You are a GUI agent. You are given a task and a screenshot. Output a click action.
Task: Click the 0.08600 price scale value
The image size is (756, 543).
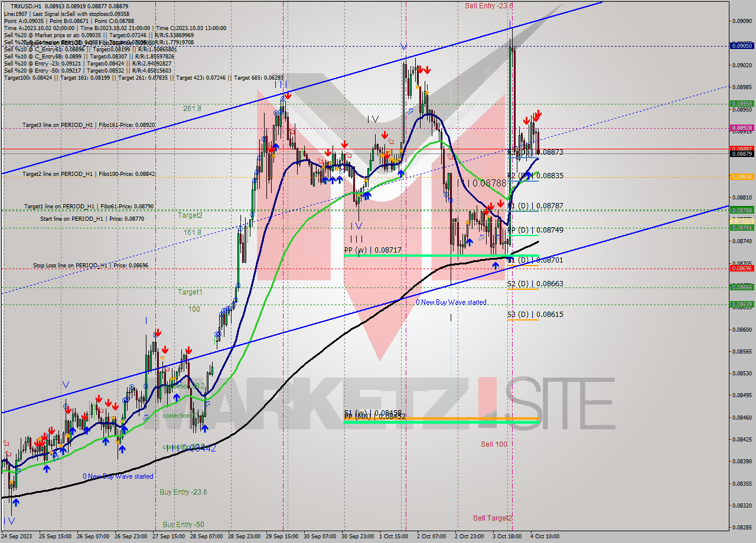[x=742, y=329]
